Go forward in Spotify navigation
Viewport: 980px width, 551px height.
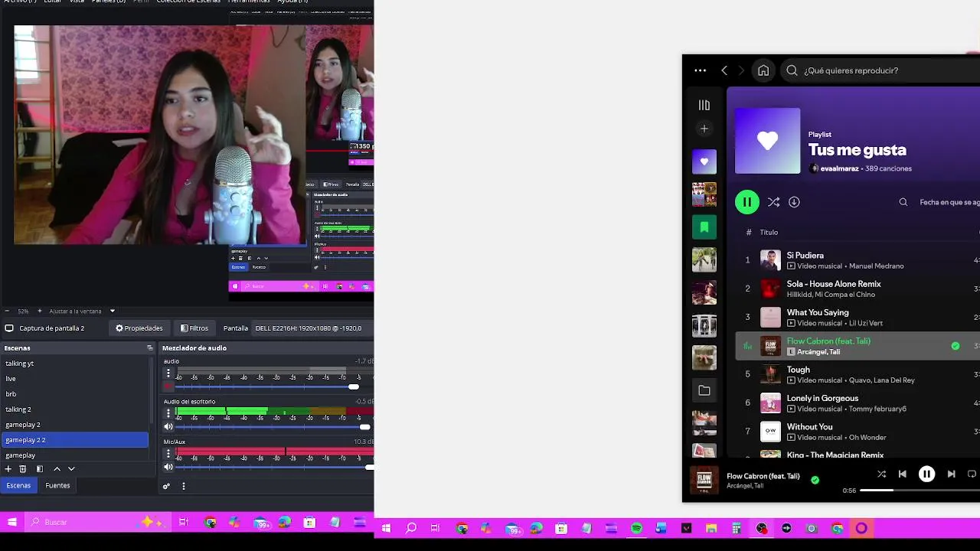pos(741,70)
